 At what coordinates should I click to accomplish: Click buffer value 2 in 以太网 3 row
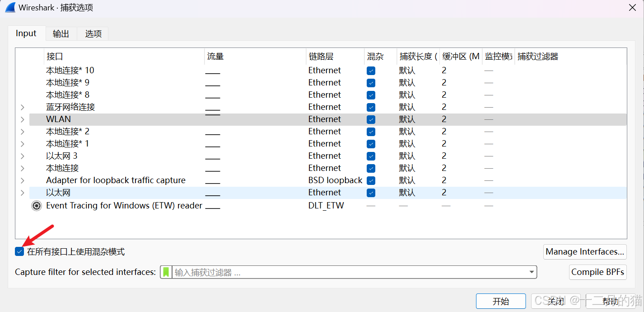click(x=444, y=156)
